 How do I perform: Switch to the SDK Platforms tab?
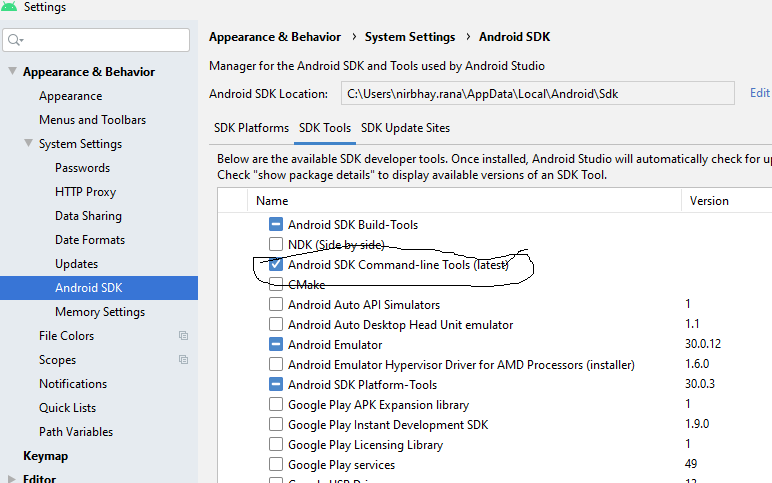click(x=251, y=128)
